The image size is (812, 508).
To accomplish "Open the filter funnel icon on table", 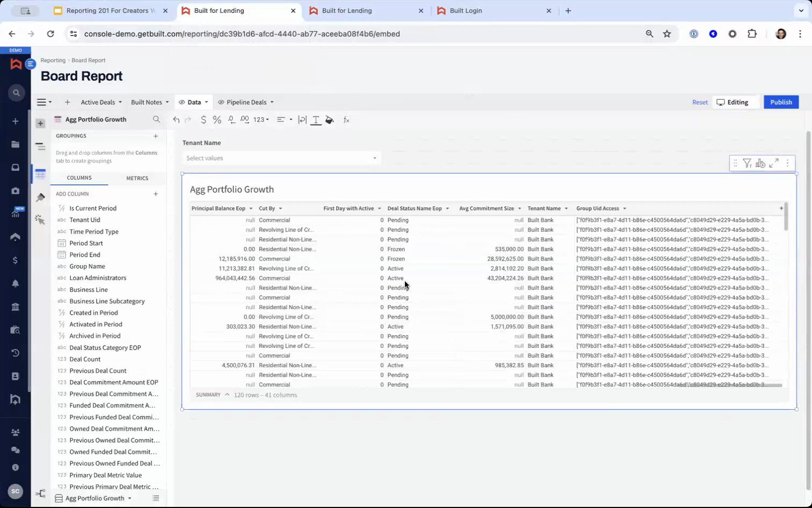I will (747, 163).
